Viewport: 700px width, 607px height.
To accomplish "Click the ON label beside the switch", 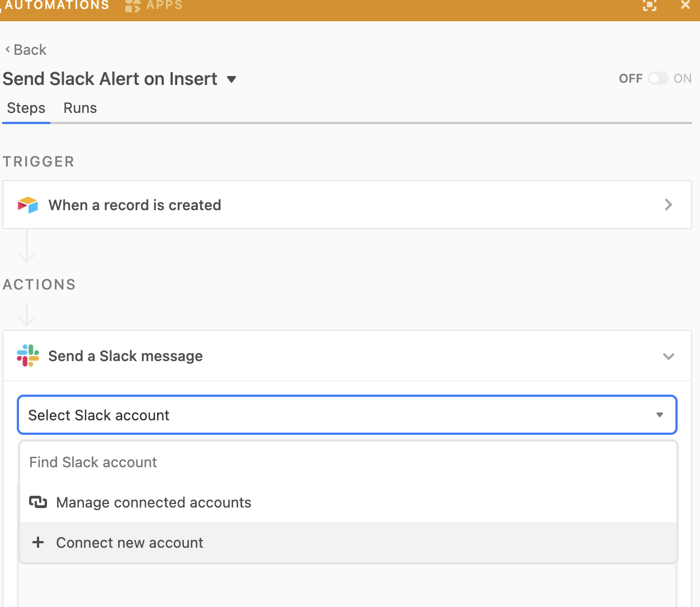I will (683, 79).
